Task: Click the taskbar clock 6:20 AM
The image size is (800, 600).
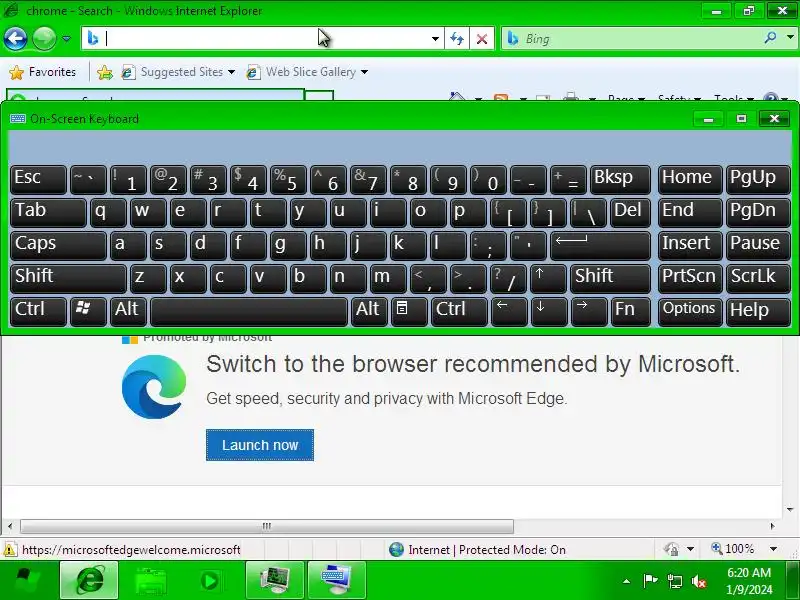Action: [x=748, y=572]
